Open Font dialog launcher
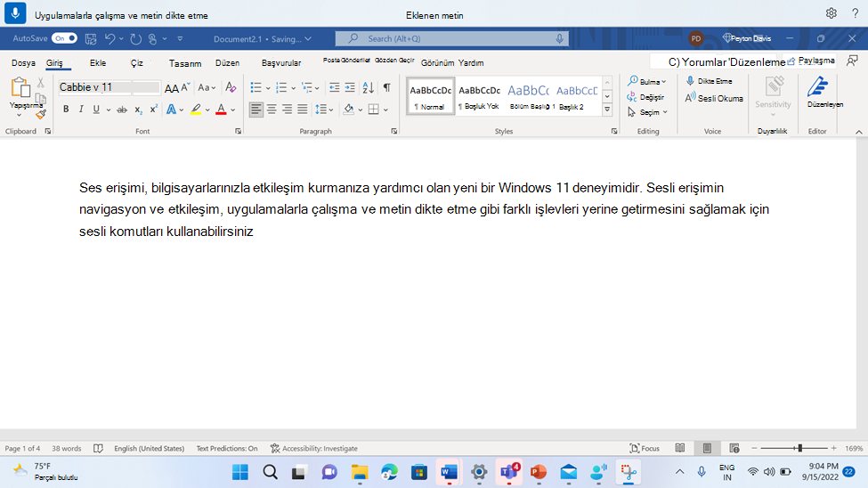Screen dimensions: 868x488 click(238, 131)
